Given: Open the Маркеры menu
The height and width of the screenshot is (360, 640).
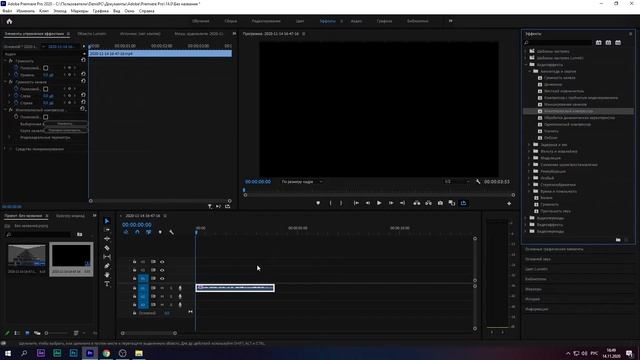Looking at the screenshot, I should tap(80, 11).
